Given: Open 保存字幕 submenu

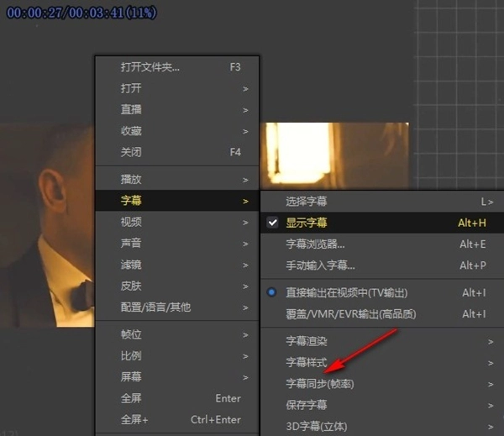Looking at the screenshot, I should tap(307, 405).
